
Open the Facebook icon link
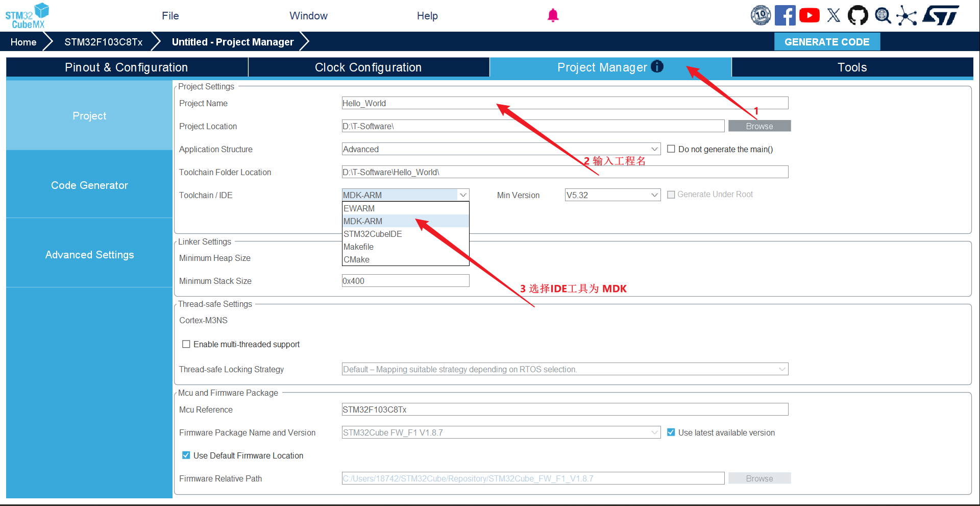coord(785,15)
